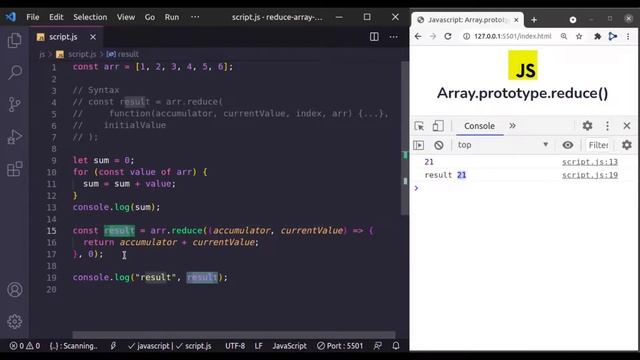Split the editor right

click(374, 37)
